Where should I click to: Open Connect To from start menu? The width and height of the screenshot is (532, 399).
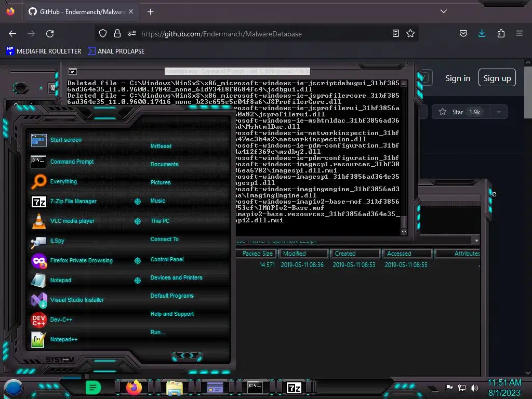[165, 239]
